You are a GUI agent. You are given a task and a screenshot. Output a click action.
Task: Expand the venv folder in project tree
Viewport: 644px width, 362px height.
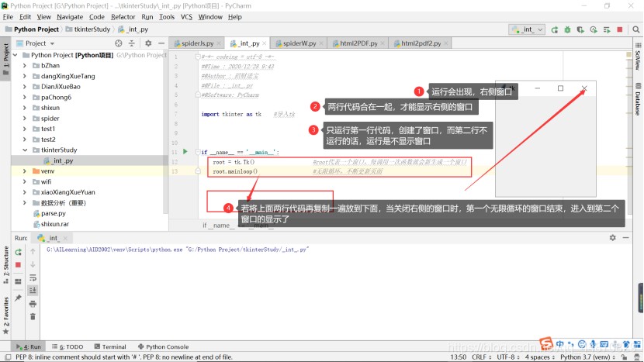point(26,171)
